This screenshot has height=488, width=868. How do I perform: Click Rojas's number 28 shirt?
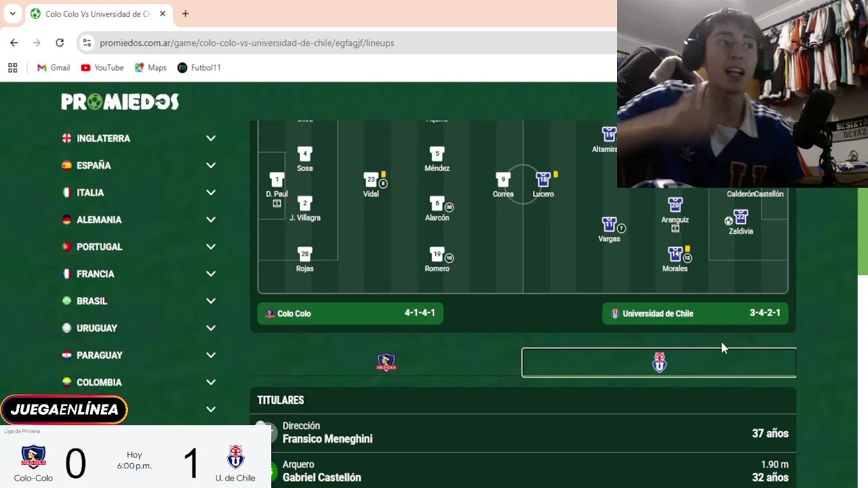pyautogui.click(x=304, y=254)
